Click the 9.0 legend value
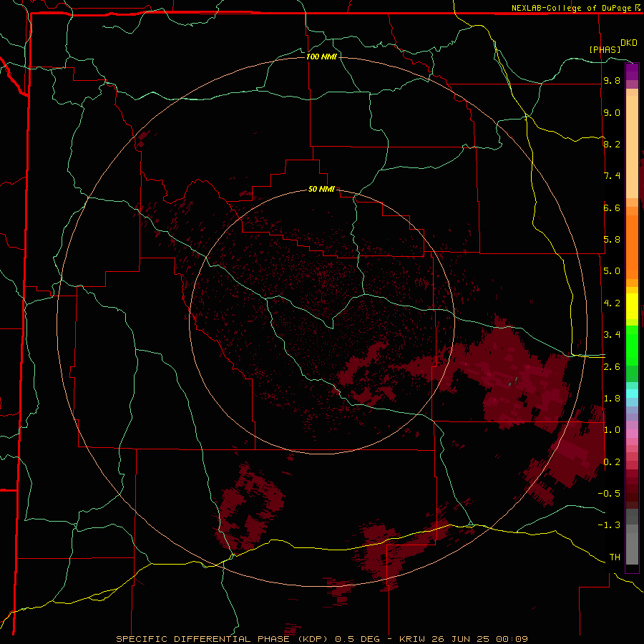The image size is (644, 644). click(x=612, y=112)
